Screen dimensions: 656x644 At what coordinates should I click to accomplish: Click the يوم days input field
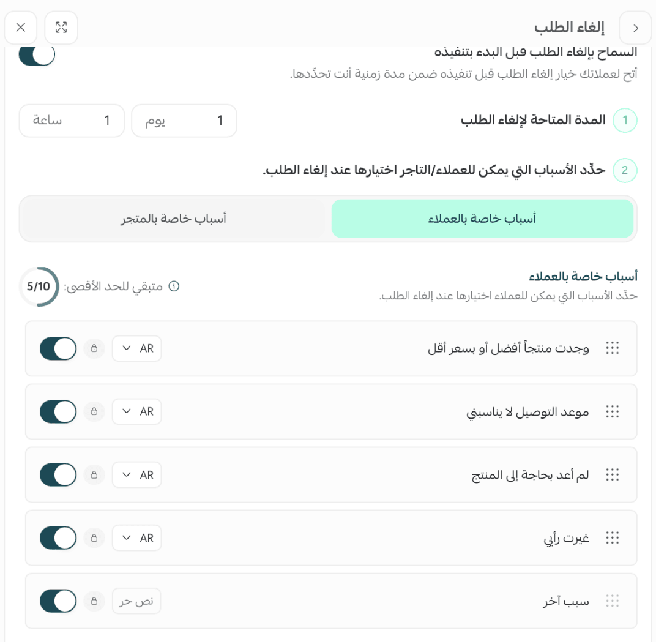pyautogui.click(x=184, y=121)
